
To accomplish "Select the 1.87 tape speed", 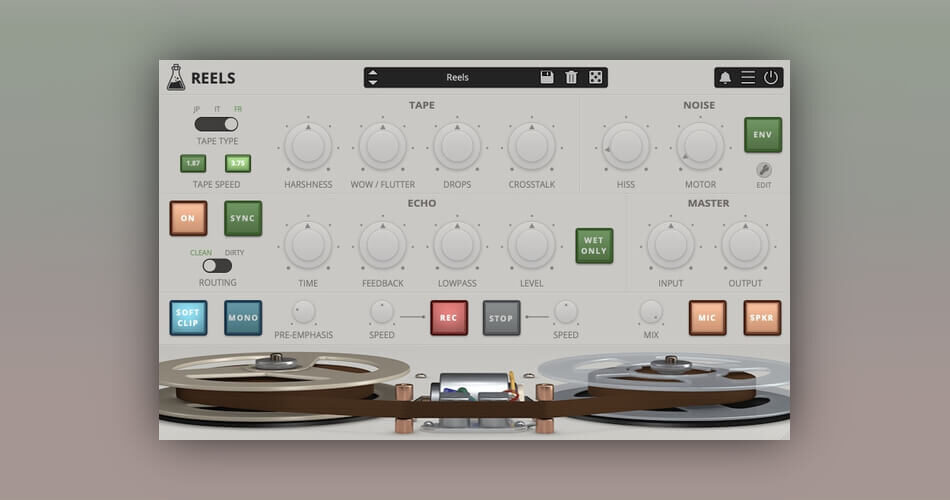I will point(193,163).
